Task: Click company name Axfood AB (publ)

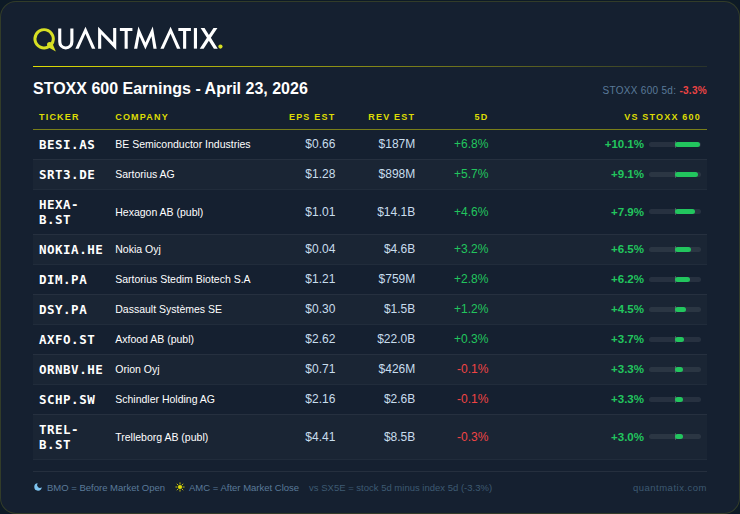Action: click(154, 339)
